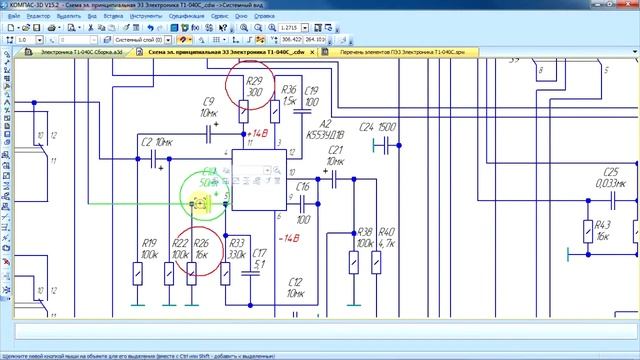Copy object properties with brush icon

point(126,28)
